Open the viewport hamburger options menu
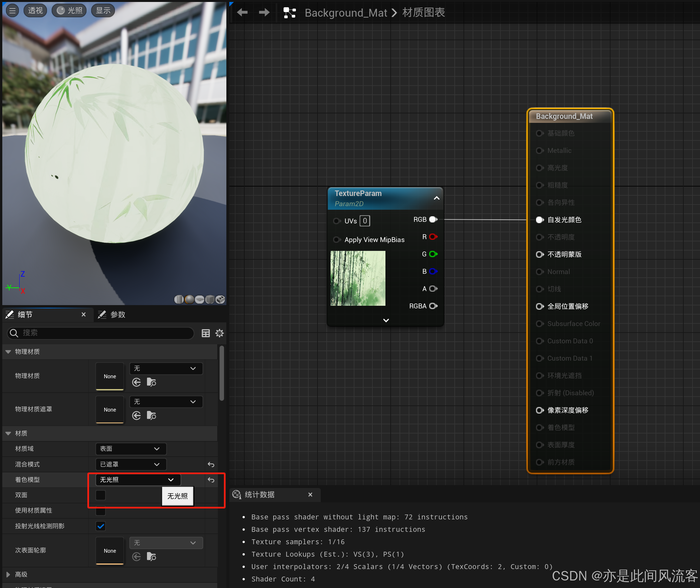 [12, 11]
